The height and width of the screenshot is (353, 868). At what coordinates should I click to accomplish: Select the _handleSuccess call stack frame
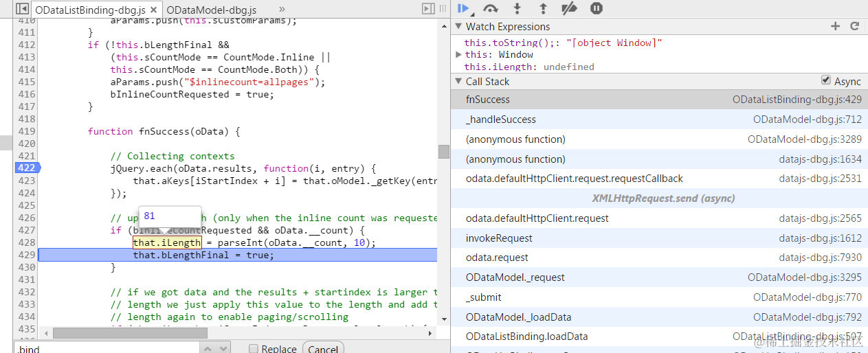tap(659, 119)
